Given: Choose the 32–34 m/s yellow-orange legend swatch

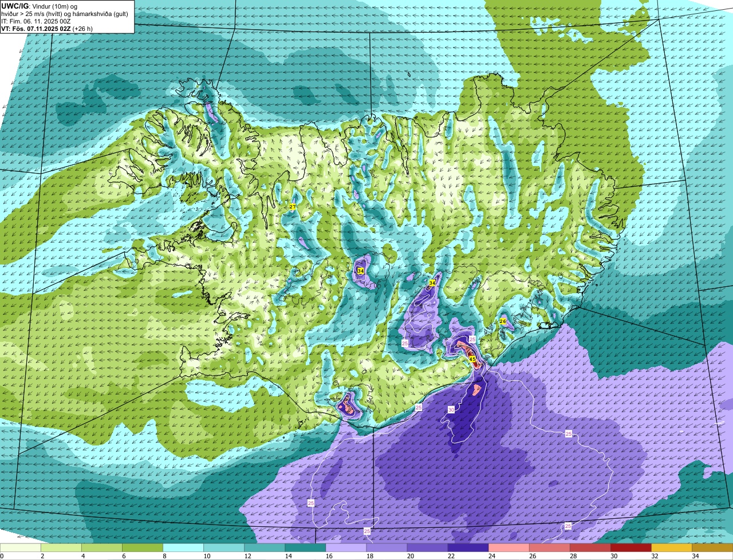Looking at the screenshot, I should (671, 547).
